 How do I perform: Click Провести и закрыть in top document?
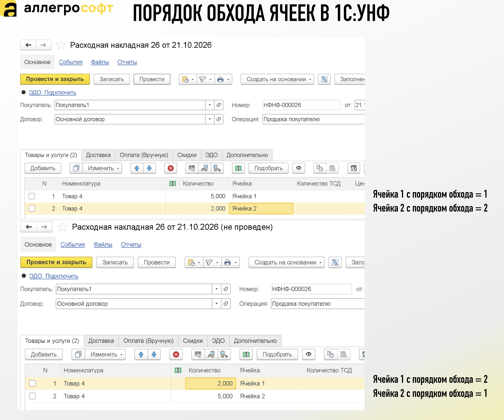click(55, 79)
